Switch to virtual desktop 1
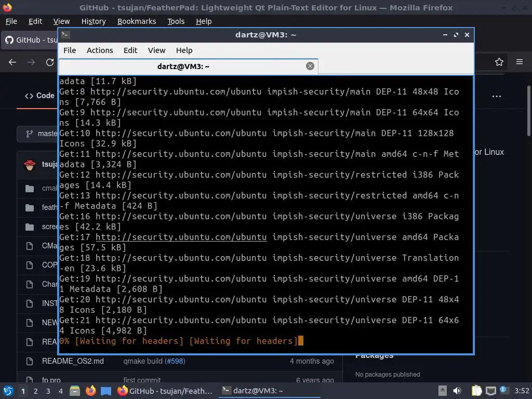 click(x=23, y=391)
